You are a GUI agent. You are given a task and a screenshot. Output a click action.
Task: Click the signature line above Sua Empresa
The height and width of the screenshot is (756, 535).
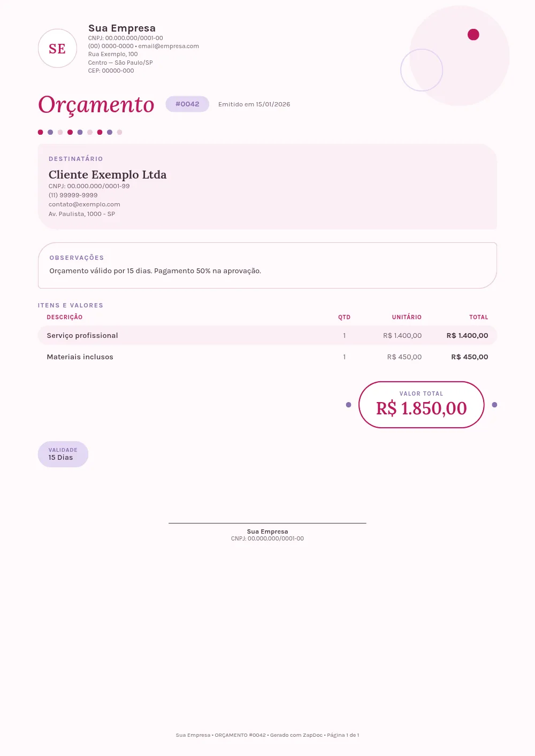coord(267,523)
